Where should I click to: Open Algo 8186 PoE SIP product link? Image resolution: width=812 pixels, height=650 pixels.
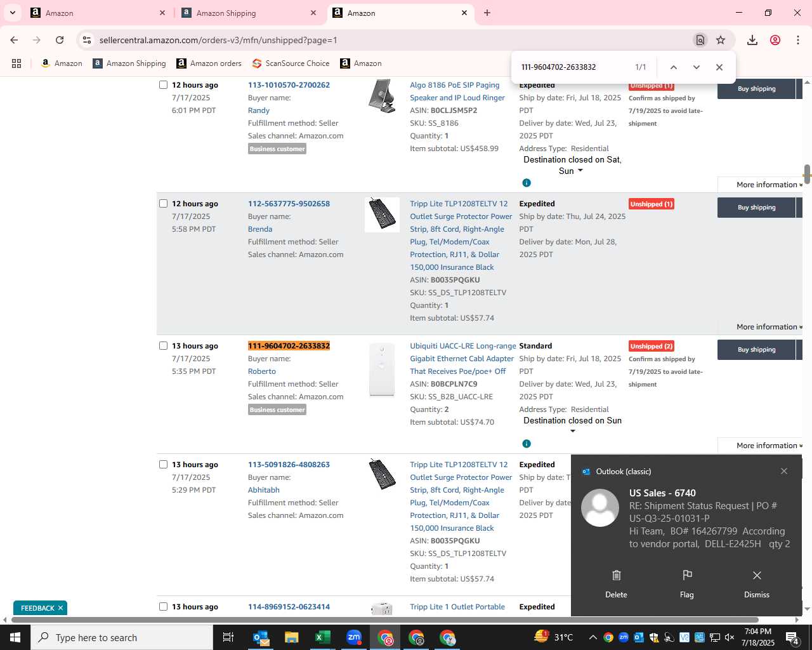click(457, 91)
